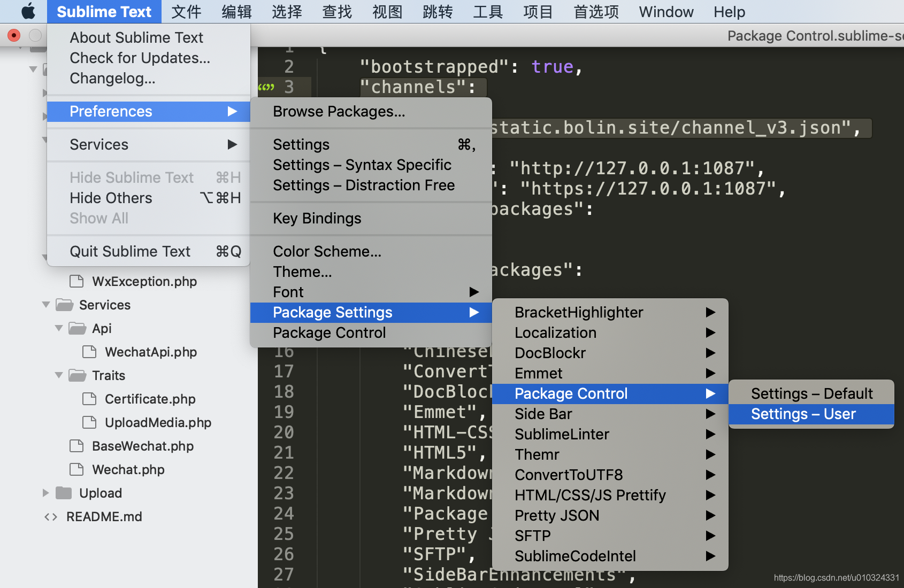Select Check for Updates…
The width and height of the screenshot is (904, 588).
tap(149, 58)
